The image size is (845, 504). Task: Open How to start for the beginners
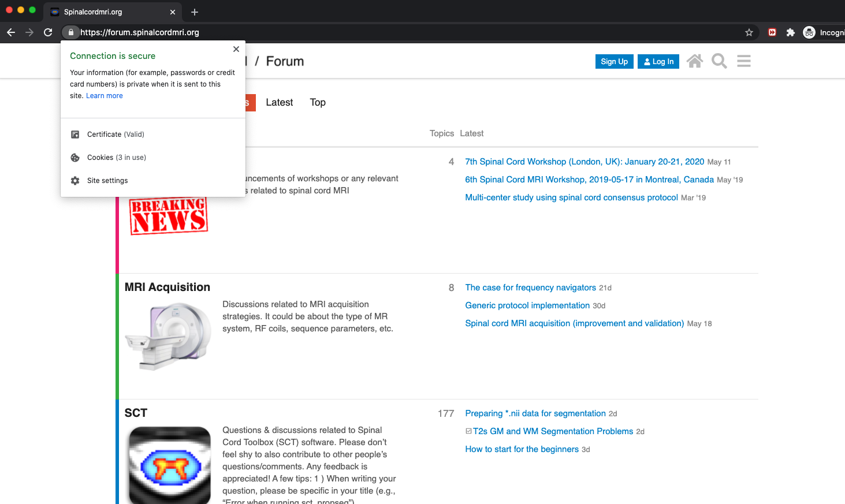(522, 449)
